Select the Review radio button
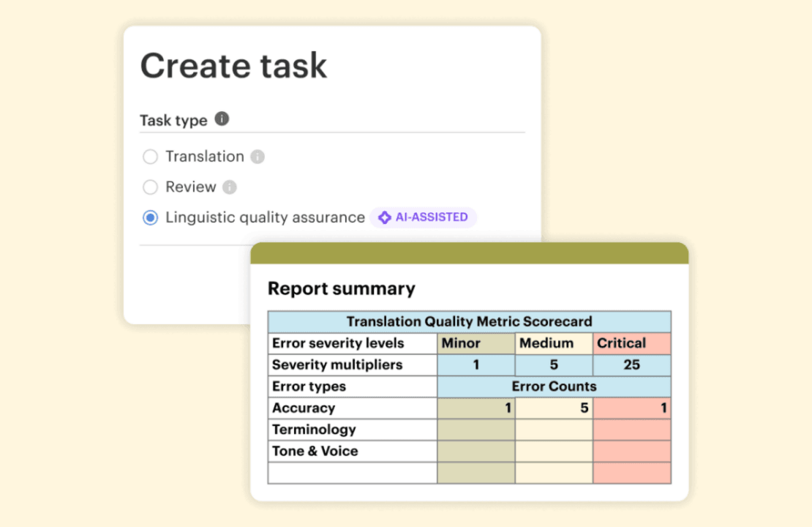The height and width of the screenshot is (527, 812). pos(150,187)
